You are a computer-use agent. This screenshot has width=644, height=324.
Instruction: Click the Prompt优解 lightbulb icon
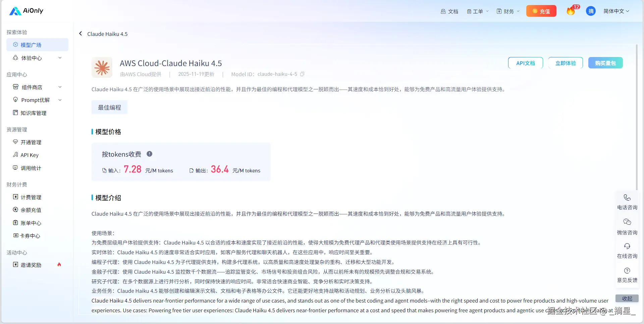(15, 100)
